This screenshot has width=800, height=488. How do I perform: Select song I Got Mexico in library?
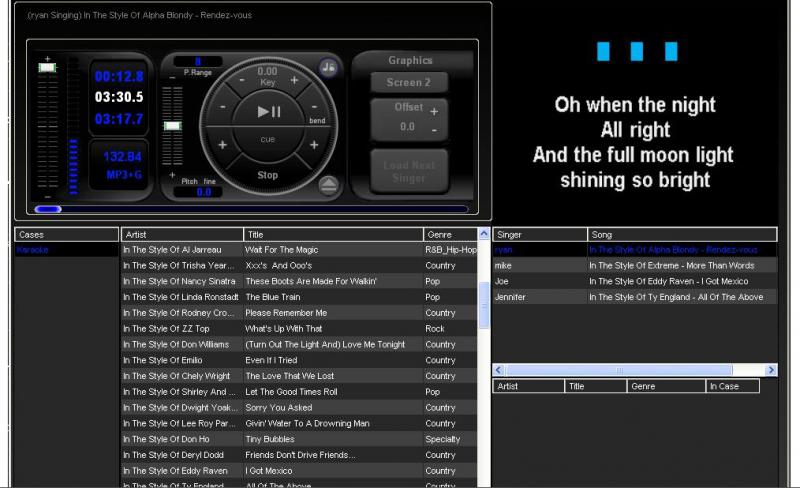pyautogui.click(x=269, y=471)
